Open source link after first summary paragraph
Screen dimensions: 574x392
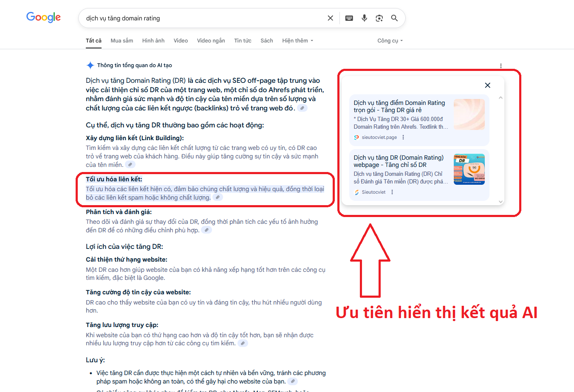coord(302,108)
